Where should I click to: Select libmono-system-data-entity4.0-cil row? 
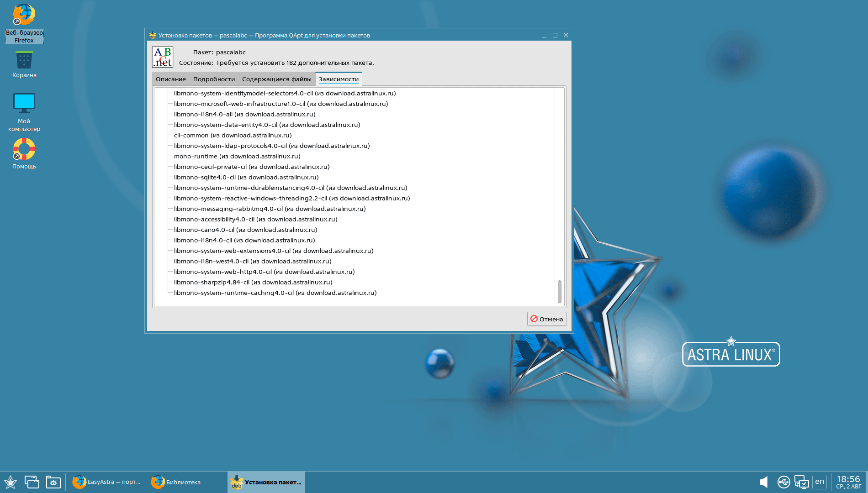point(267,125)
